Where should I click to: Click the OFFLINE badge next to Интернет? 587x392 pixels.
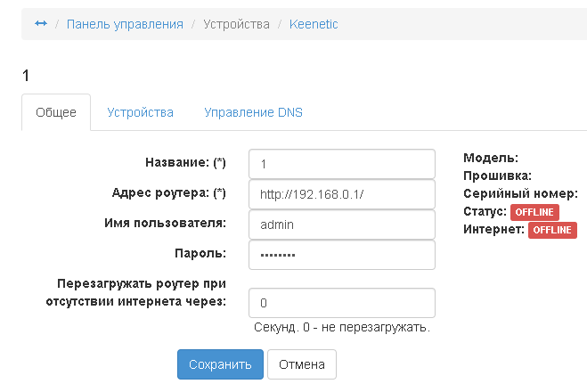[x=553, y=230]
